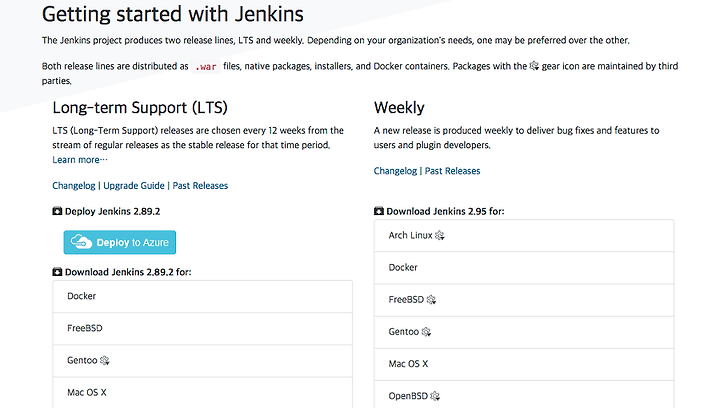This screenshot has height=408, width=720.
Task: Select FreeBSD in the LTS download list
Action: [202, 329]
